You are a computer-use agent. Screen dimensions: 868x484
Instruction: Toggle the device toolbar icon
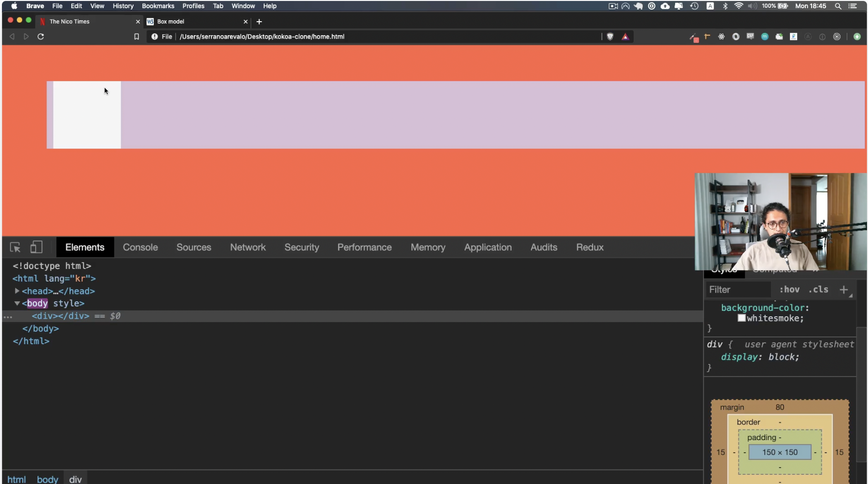(x=36, y=247)
